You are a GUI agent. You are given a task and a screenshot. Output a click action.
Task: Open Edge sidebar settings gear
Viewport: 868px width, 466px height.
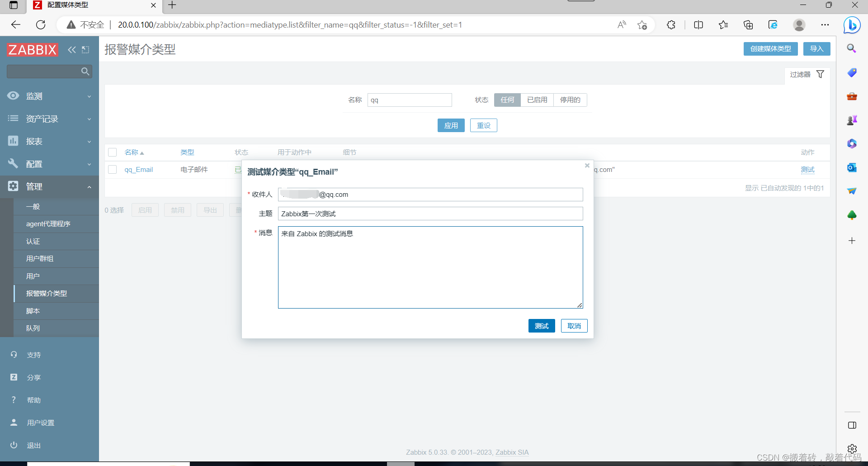point(852,449)
